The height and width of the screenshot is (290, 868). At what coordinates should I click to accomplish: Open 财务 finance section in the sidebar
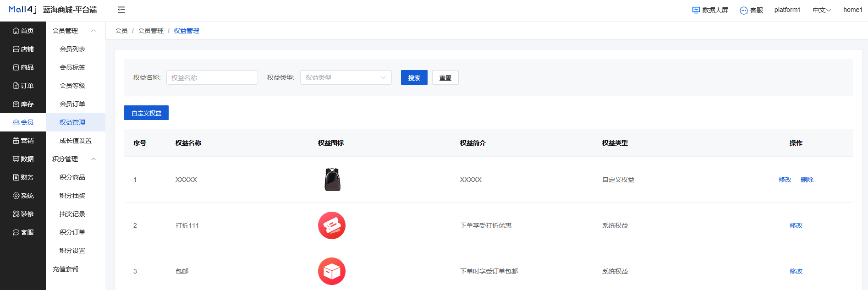point(23,177)
